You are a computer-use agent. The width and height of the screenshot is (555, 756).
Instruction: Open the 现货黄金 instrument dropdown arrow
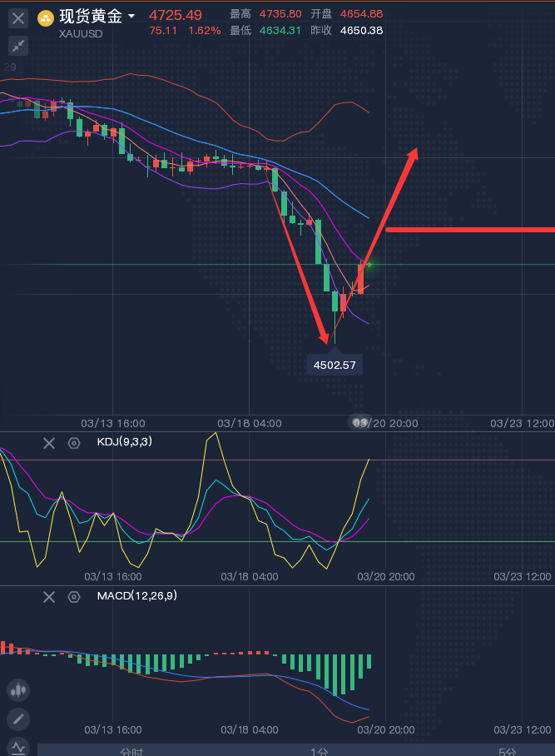pos(131,17)
